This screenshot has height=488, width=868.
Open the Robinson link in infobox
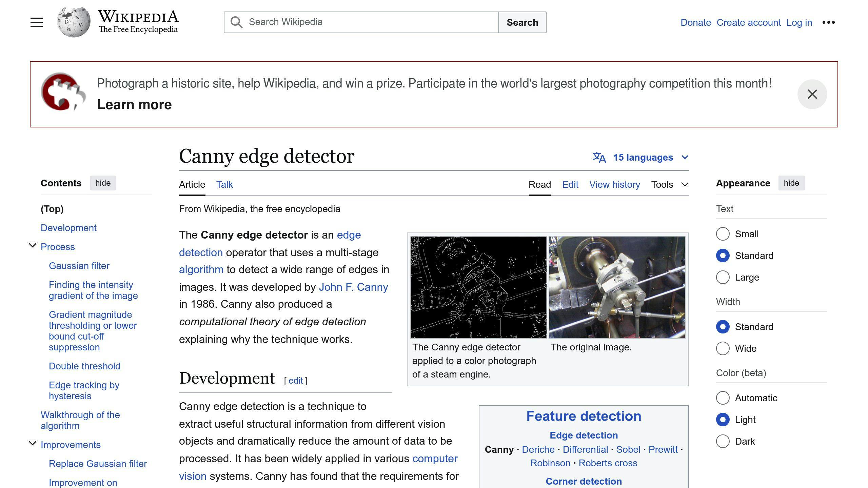point(550,463)
